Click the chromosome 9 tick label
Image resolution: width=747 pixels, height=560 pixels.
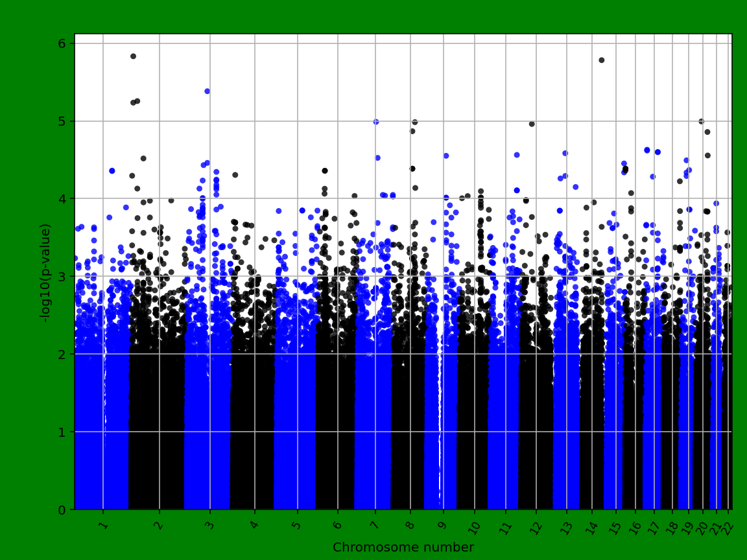(440, 522)
